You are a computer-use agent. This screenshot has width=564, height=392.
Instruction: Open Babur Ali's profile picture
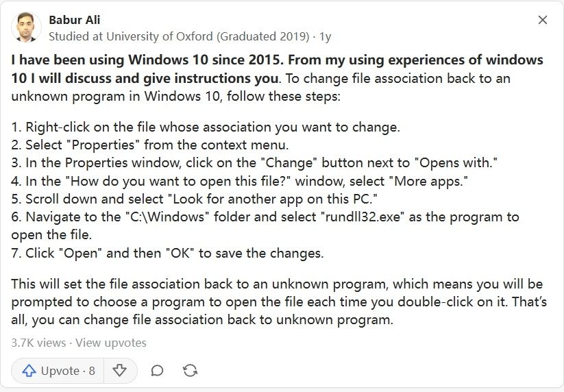[26, 27]
